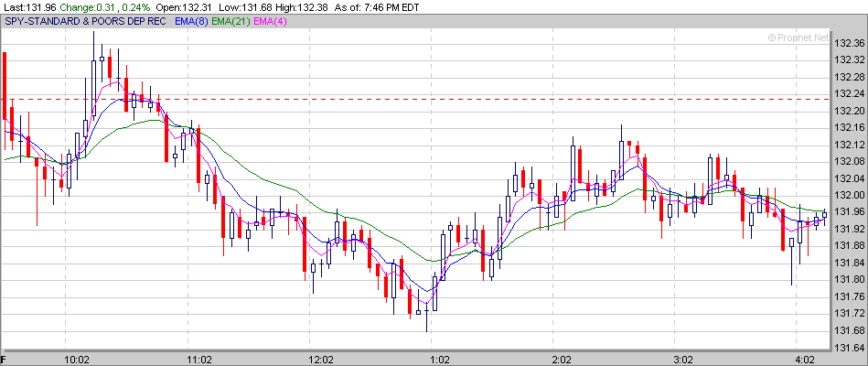Click the 131.72 price axis label
868x366 pixels.
click(x=849, y=314)
